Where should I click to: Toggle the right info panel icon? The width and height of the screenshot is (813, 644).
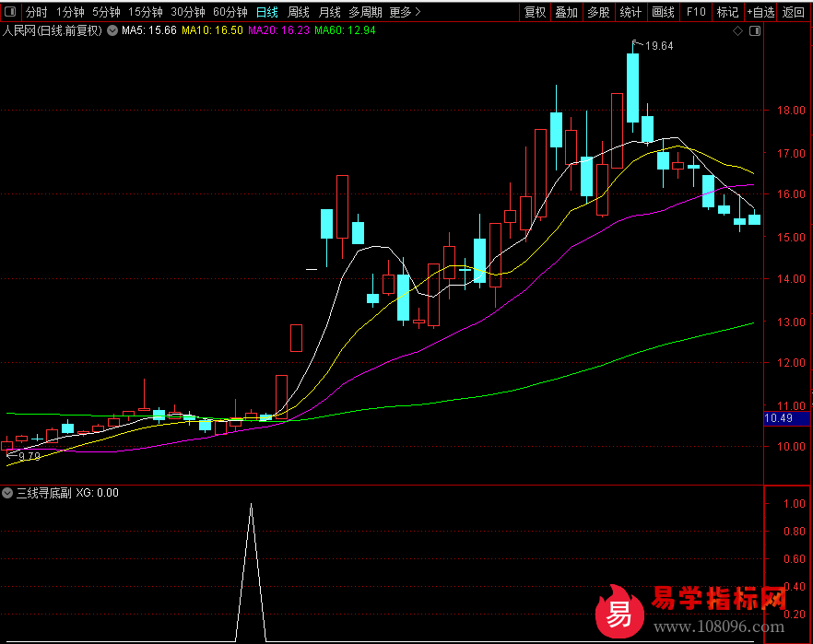coord(755,31)
